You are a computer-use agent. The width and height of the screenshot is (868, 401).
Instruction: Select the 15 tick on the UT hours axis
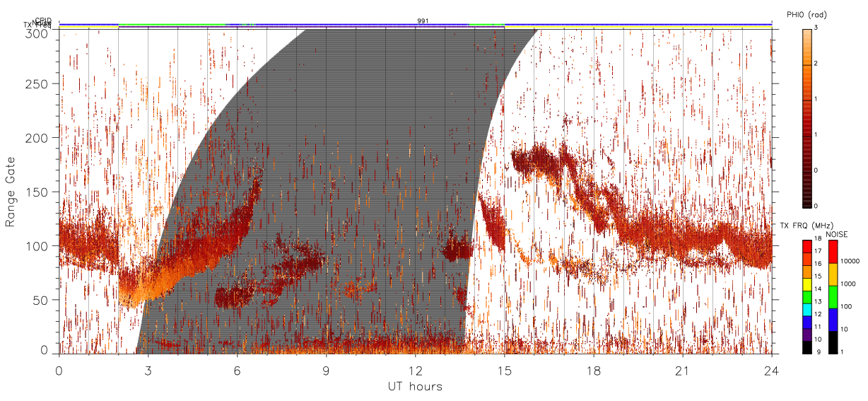505,370
